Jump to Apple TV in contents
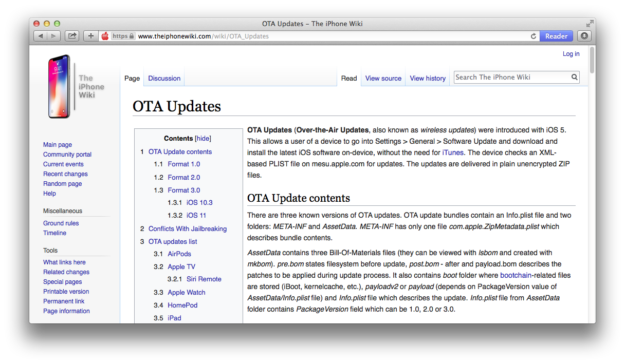The image size is (625, 364). (x=181, y=267)
